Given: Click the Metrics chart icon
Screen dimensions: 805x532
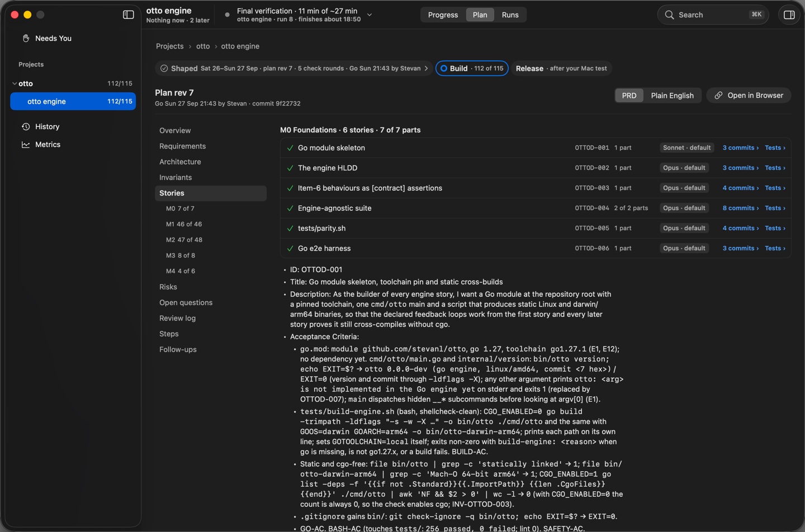Looking at the screenshot, I should tap(26, 144).
